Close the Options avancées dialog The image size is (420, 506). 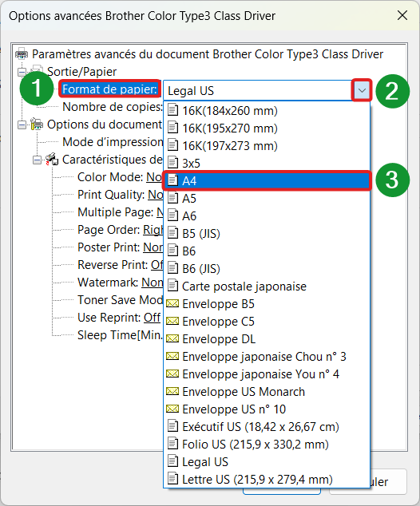click(x=402, y=15)
